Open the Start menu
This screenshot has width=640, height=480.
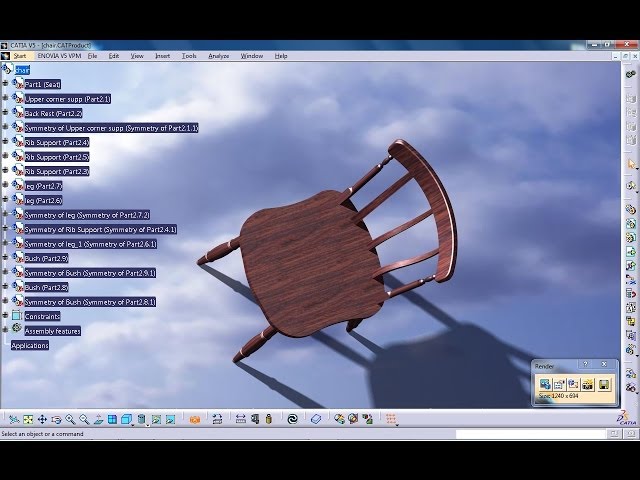click(20, 56)
